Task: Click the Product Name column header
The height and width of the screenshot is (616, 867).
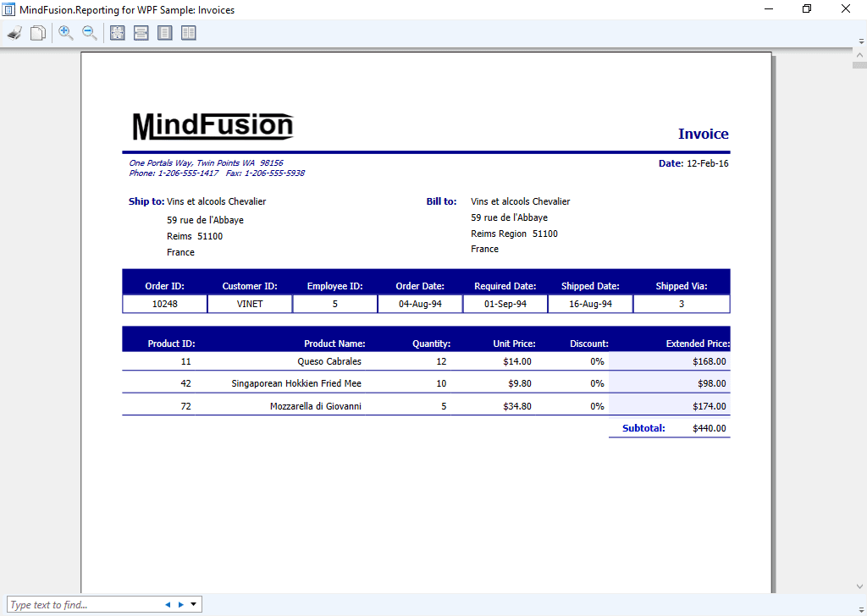Action: (x=334, y=344)
